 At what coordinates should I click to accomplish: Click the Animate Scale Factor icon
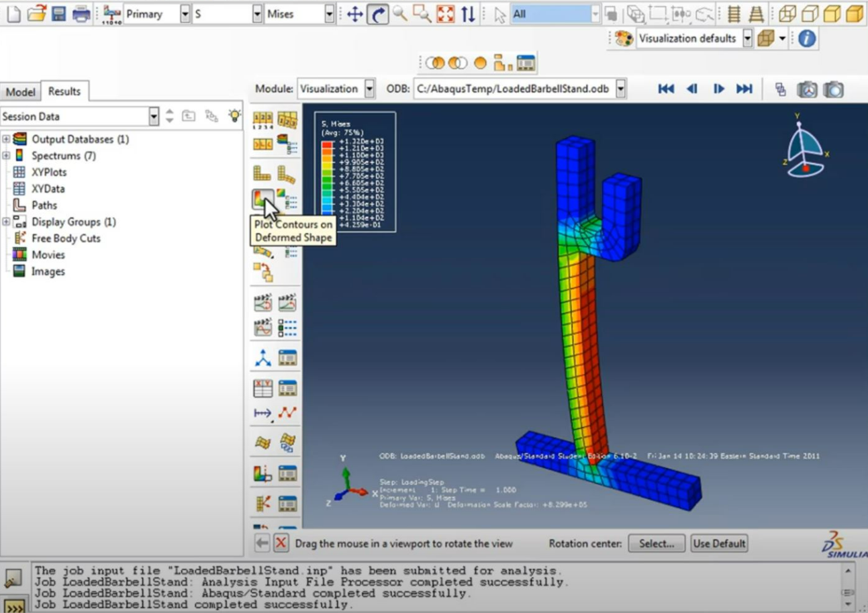(262, 303)
